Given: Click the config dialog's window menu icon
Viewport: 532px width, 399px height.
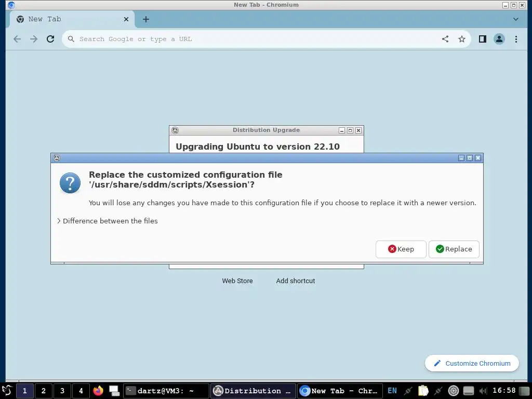Looking at the screenshot, I should click(57, 158).
